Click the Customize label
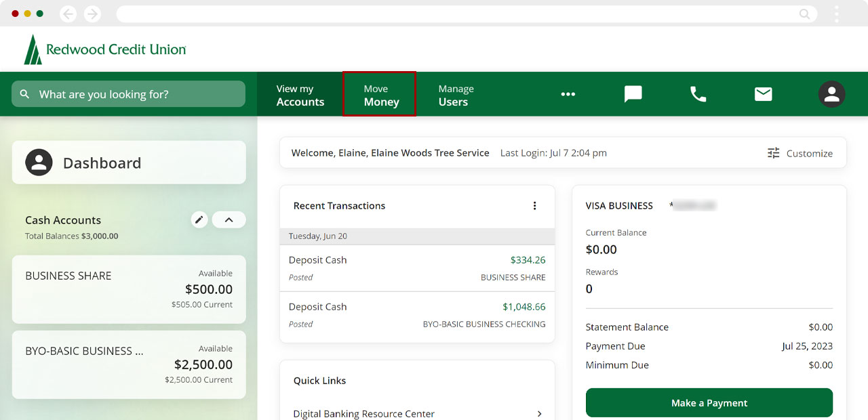868x420 pixels. (x=810, y=153)
